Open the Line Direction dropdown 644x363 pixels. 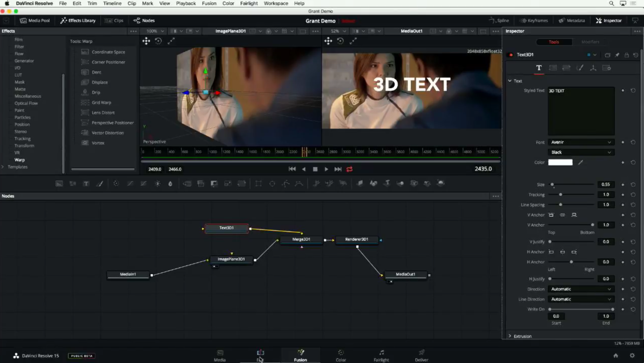(581, 299)
